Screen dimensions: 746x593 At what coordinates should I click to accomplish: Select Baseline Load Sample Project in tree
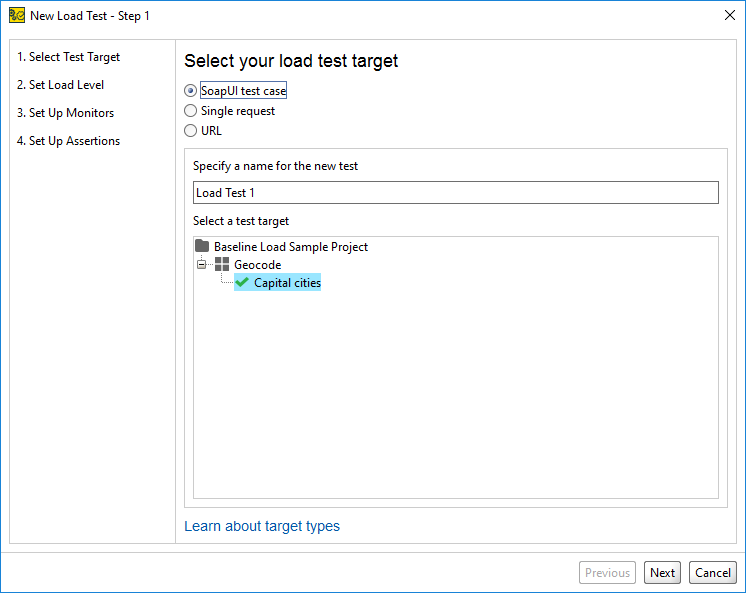(291, 247)
